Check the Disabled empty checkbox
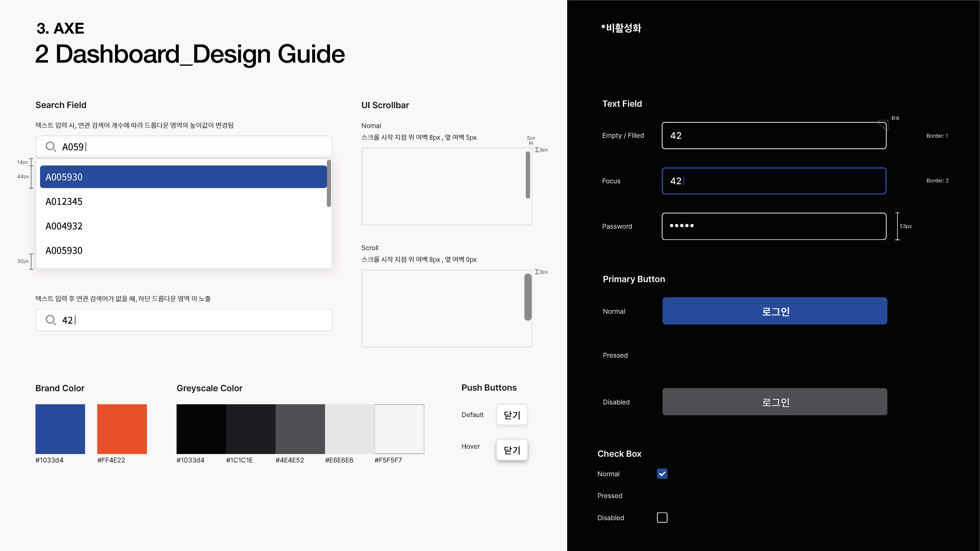Screen dimensions: 980x551 pyautogui.click(x=662, y=518)
